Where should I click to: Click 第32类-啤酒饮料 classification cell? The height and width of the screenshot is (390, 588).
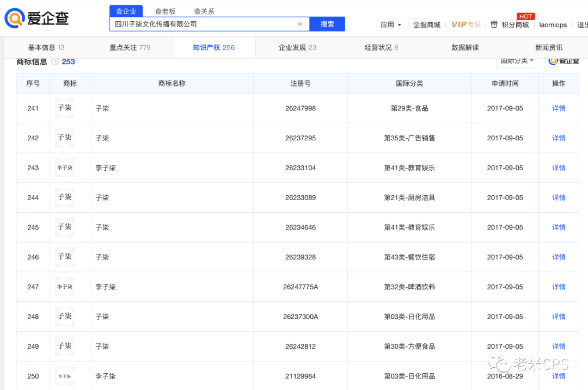tap(409, 287)
